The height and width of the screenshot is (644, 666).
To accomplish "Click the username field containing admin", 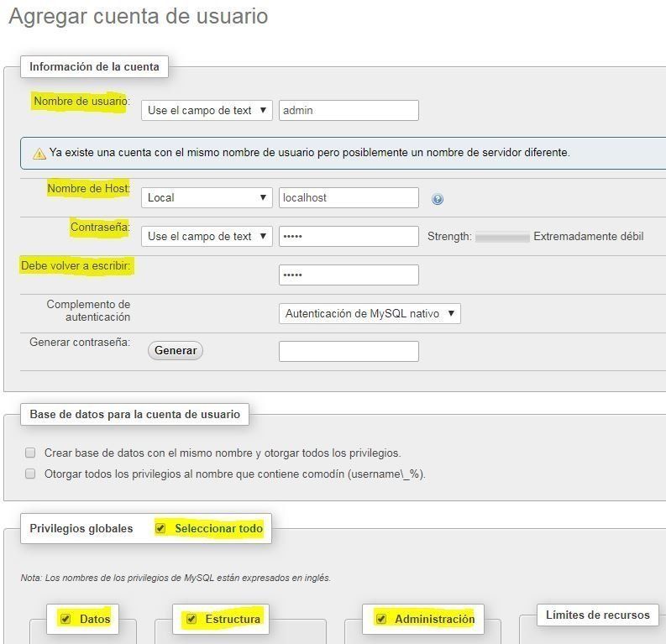I will click(349, 110).
